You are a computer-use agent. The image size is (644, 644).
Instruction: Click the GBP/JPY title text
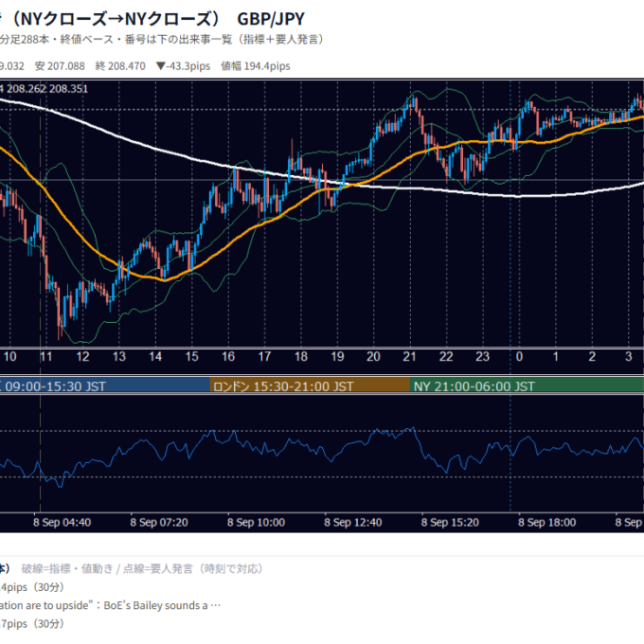[271, 19]
